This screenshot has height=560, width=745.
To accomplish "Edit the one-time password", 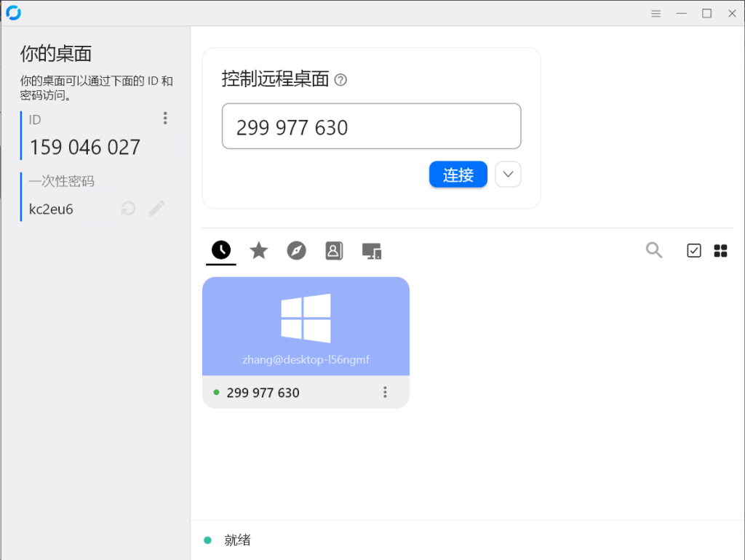I will pos(157,208).
